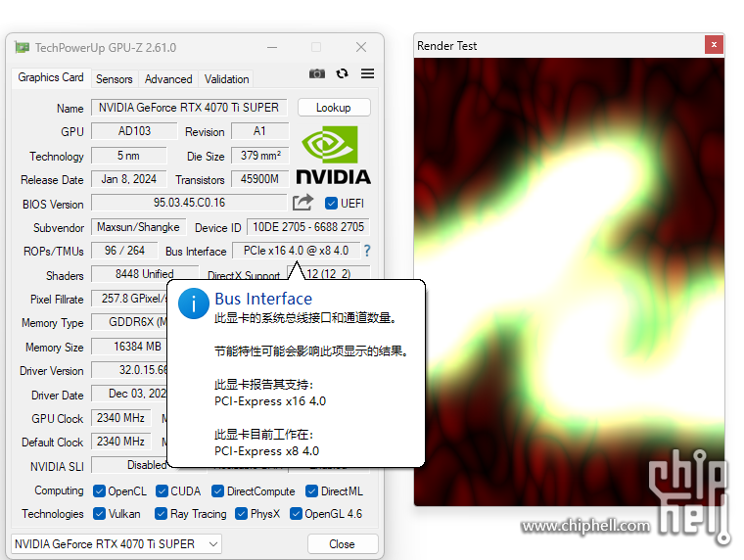The width and height of the screenshot is (744, 560).
Task: Click the Subvendor field Maxsun/Shangke
Action: pyautogui.click(x=138, y=227)
